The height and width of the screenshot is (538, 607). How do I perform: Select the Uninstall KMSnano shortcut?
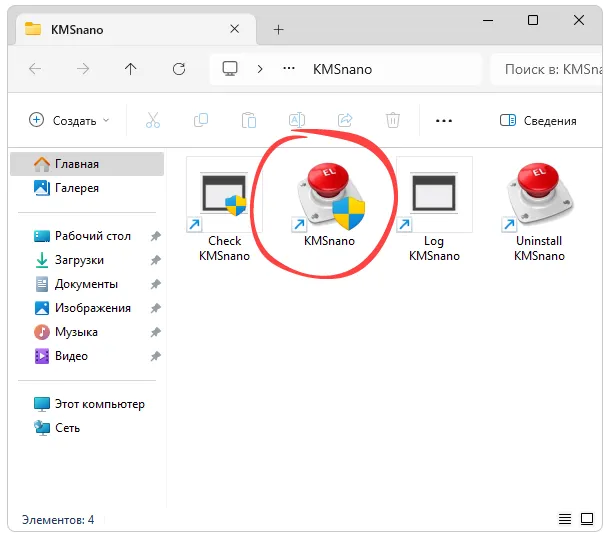point(539,210)
